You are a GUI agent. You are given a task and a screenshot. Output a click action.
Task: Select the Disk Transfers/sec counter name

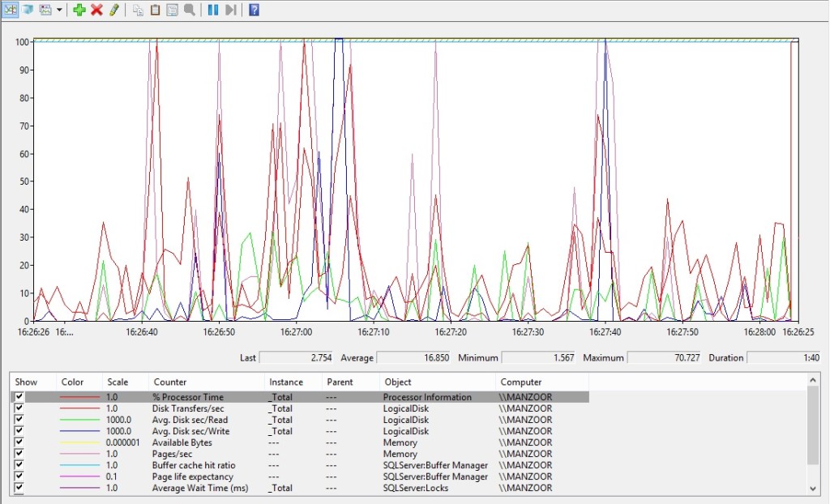click(188, 408)
